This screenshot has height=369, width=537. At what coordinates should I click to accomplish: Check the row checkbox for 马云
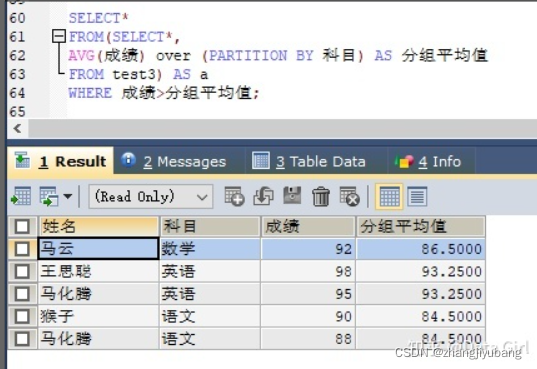22,249
